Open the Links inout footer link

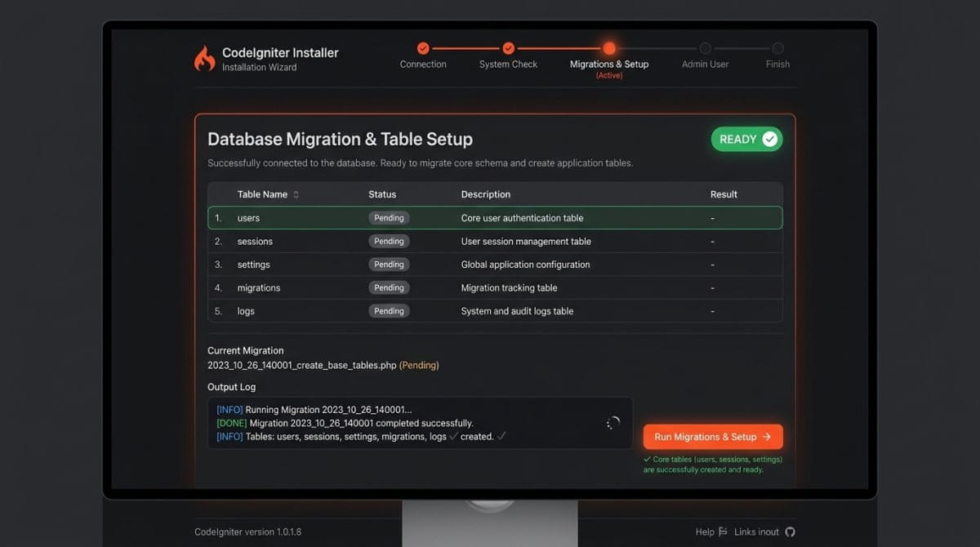pos(756,531)
